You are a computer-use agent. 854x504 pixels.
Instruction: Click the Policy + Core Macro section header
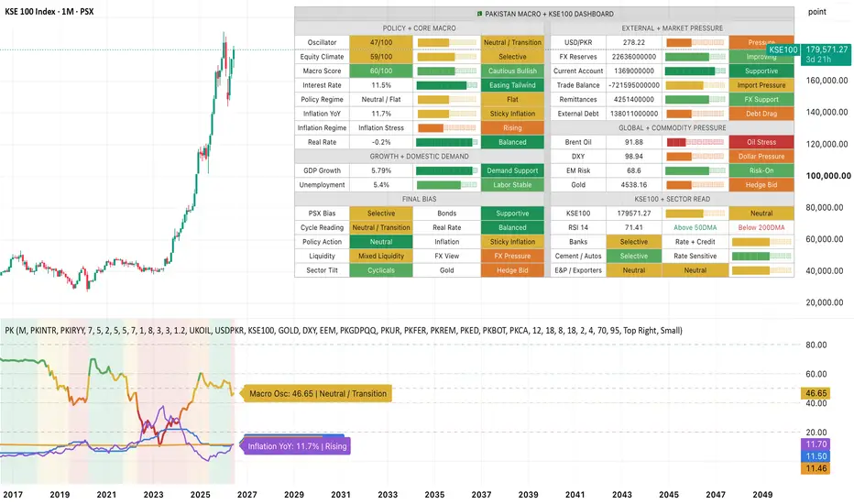419,28
